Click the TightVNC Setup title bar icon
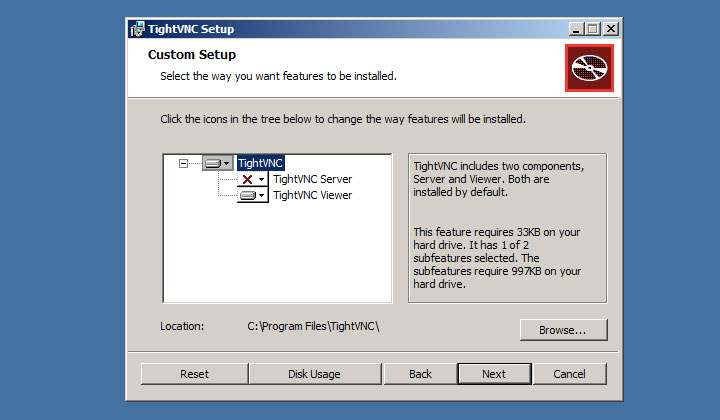 [x=137, y=29]
